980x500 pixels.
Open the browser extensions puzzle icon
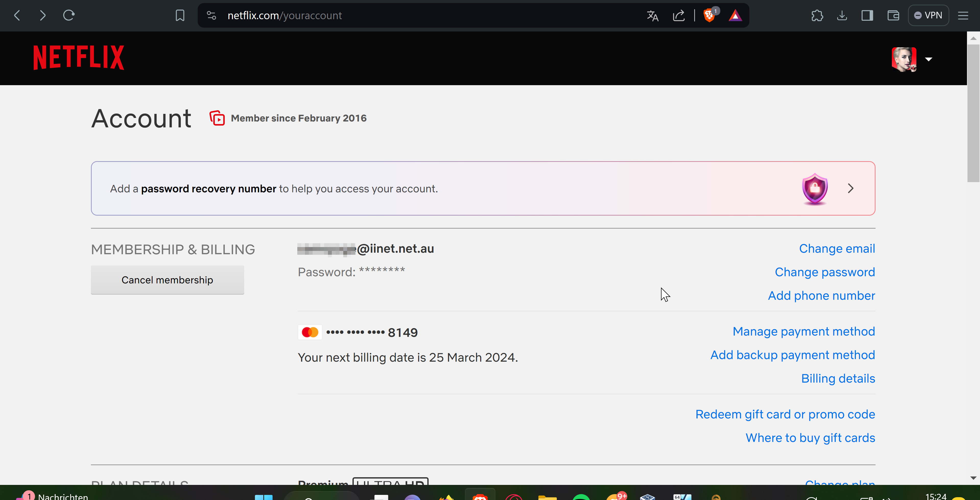(817, 16)
